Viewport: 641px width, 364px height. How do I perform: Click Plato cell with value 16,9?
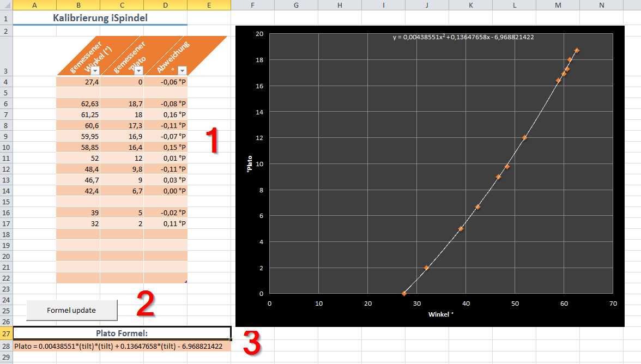(x=122, y=136)
